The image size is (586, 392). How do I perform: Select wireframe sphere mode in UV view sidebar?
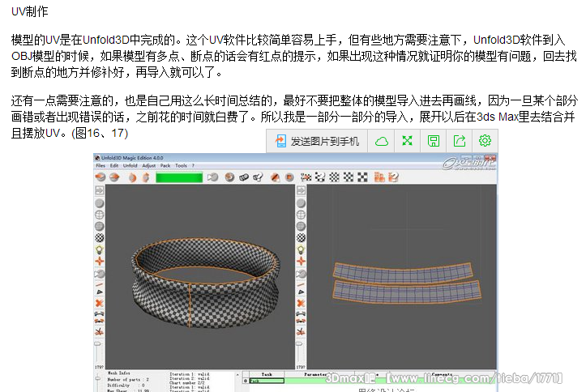click(x=301, y=215)
